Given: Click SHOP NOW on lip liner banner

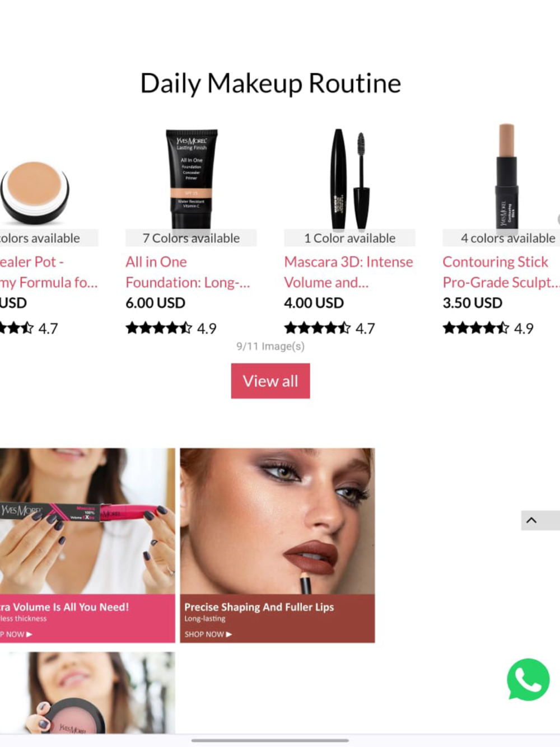Looking at the screenshot, I should click(x=208, y=634).
